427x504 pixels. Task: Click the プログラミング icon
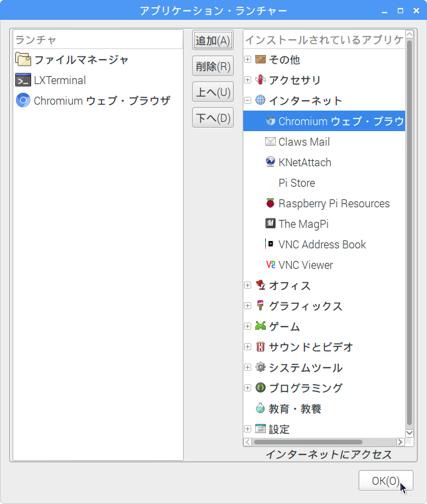(x=261, y=387)
